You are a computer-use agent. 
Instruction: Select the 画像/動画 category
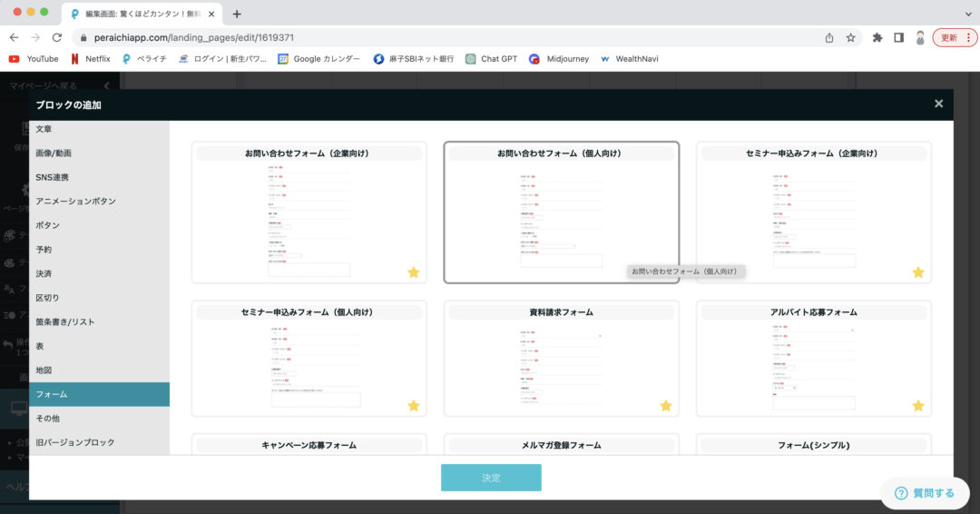[x=100, y=153]
